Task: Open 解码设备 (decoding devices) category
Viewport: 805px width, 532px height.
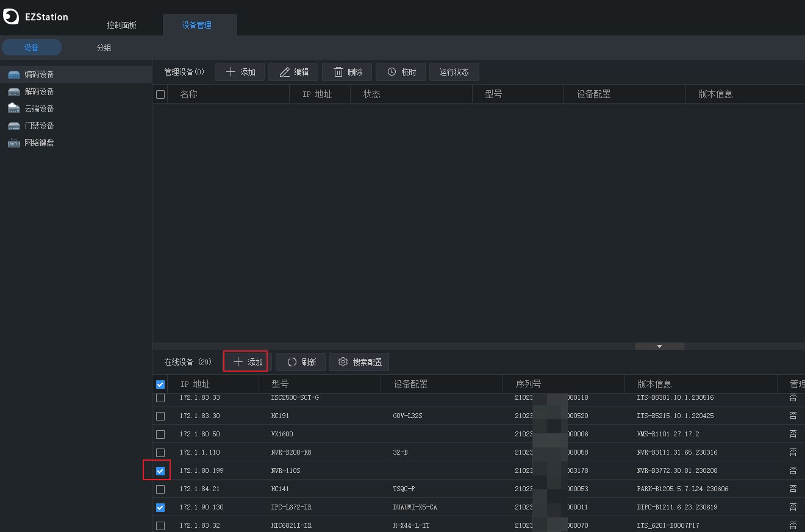Action: (x=37, y=91)
